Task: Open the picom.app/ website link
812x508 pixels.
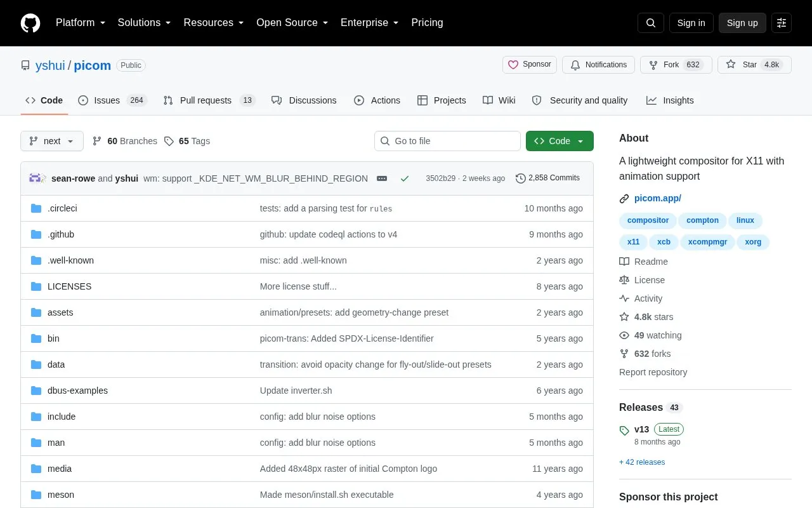Action: (x=658, y=198)
